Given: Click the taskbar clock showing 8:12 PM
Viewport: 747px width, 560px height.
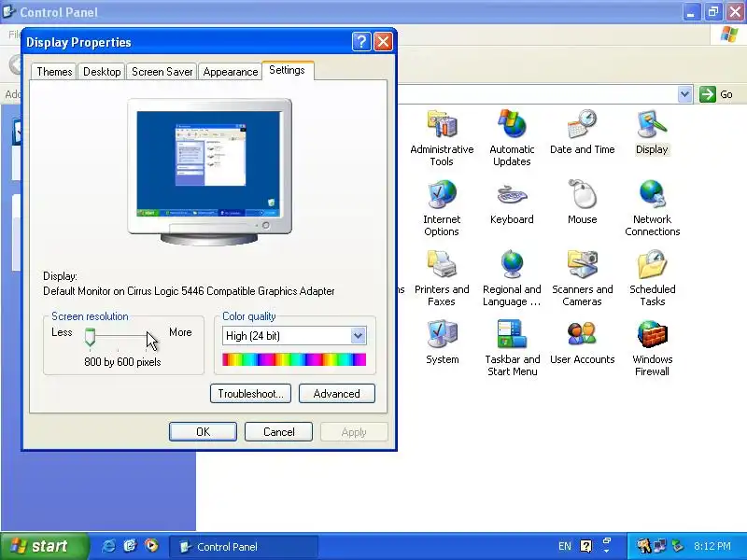Looking at the screenshot, I should 712,546.
